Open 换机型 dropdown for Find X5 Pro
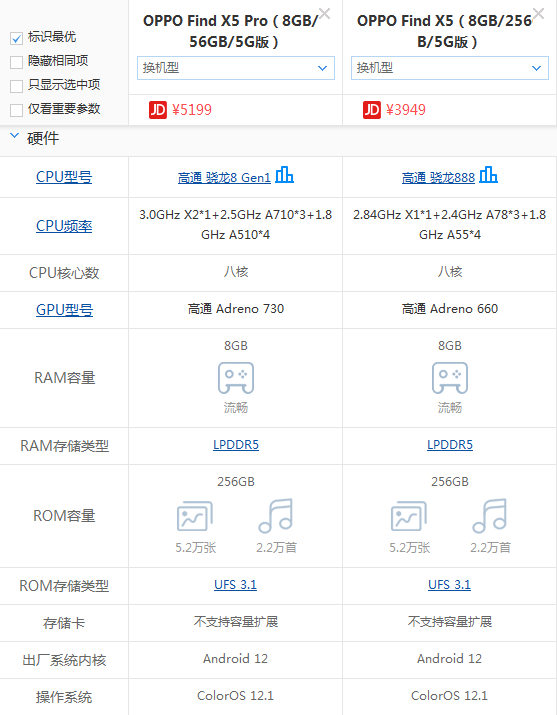 point(236,68)
